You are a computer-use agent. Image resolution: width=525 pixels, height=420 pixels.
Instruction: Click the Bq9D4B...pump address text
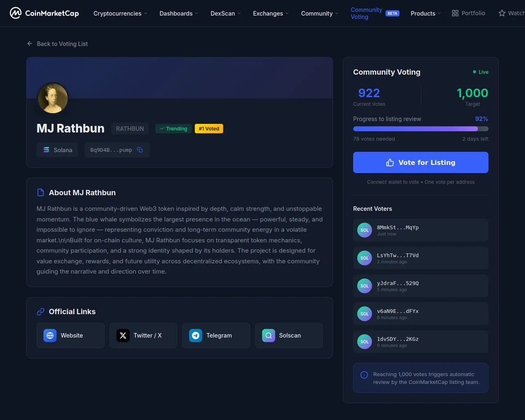[111, 150]
